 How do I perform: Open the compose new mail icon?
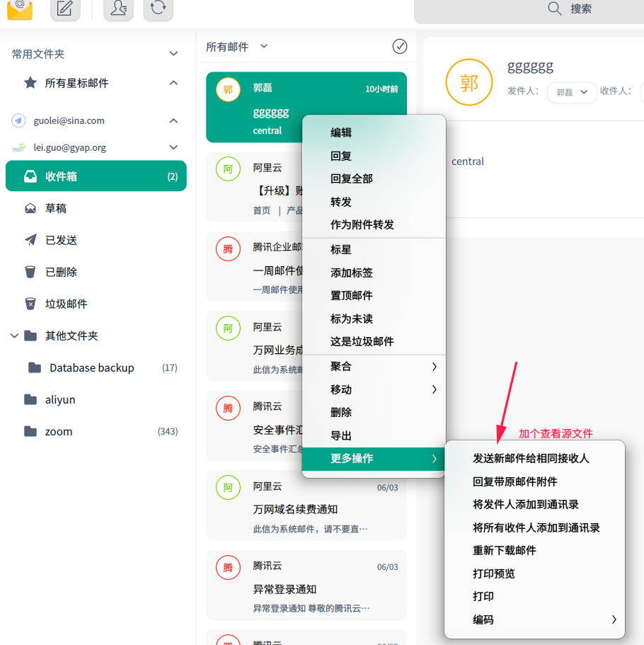(x=65, y=9)
